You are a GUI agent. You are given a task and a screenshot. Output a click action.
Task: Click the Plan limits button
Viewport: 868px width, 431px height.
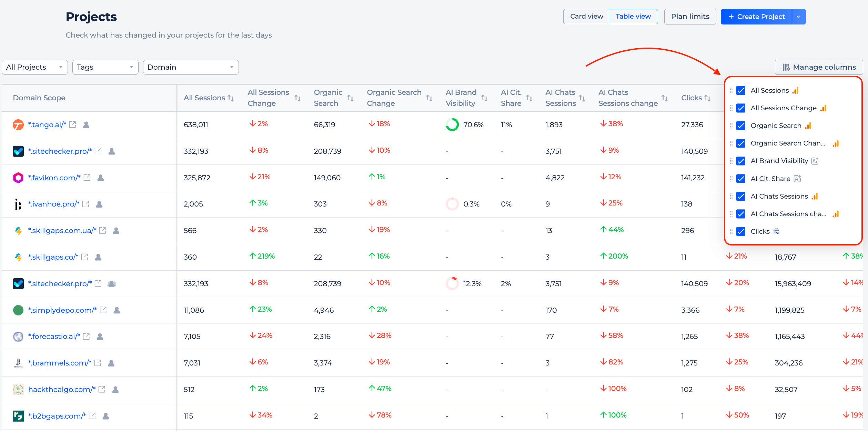coord(690,17)
